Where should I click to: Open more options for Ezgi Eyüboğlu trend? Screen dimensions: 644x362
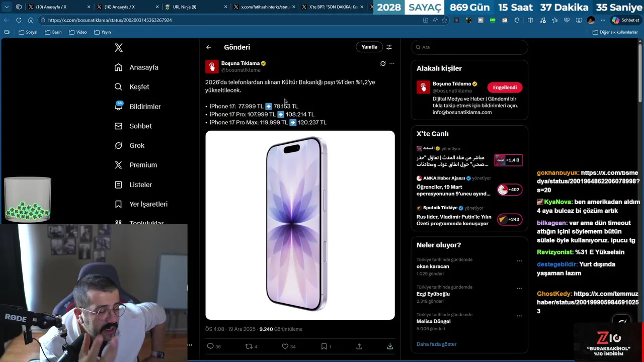(519, 289)
